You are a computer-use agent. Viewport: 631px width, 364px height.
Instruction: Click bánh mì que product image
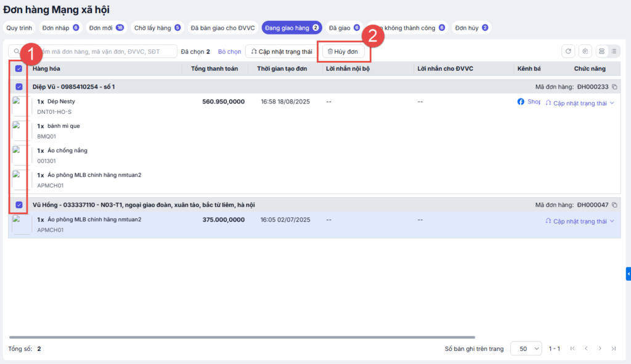[22, 131]
